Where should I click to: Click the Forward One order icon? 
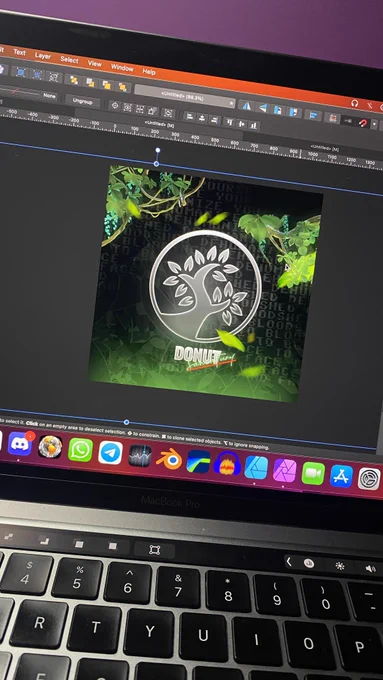[x=106, y=85]
